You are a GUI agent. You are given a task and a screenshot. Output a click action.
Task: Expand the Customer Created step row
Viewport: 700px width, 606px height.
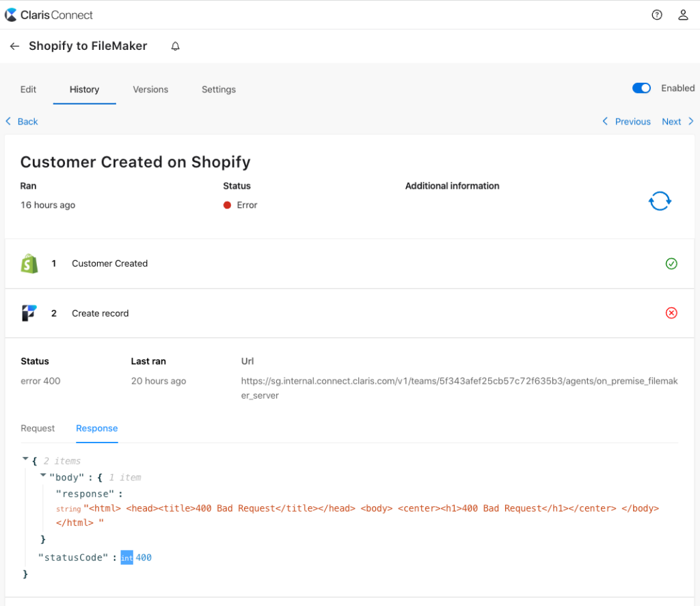pyautogui.click(x=349, y=263)
